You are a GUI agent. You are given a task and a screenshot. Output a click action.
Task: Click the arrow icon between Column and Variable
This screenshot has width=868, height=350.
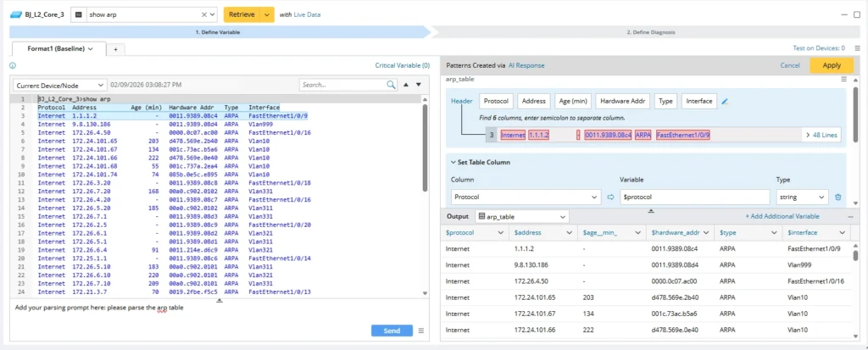609,197
